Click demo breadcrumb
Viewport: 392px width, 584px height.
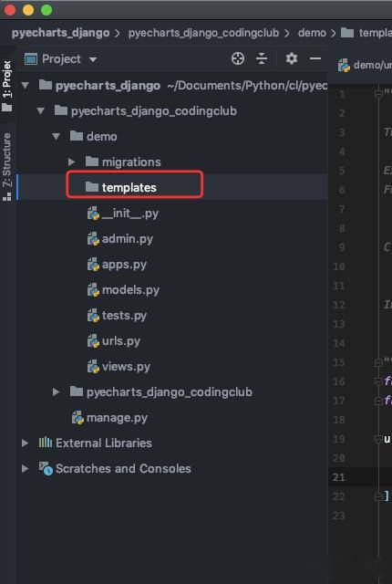pos(312,33)
